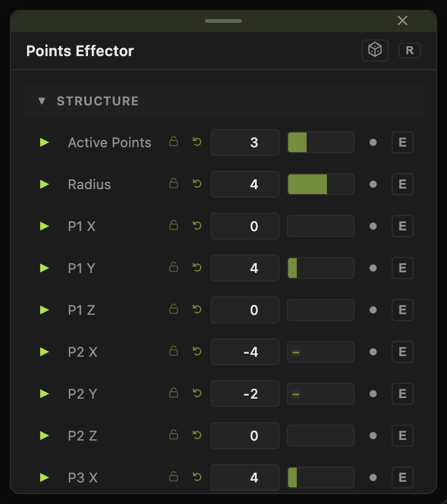Reset P2 Y with its undo arrow icon
The width and height of the screenshot is (447, 504).
197,394
